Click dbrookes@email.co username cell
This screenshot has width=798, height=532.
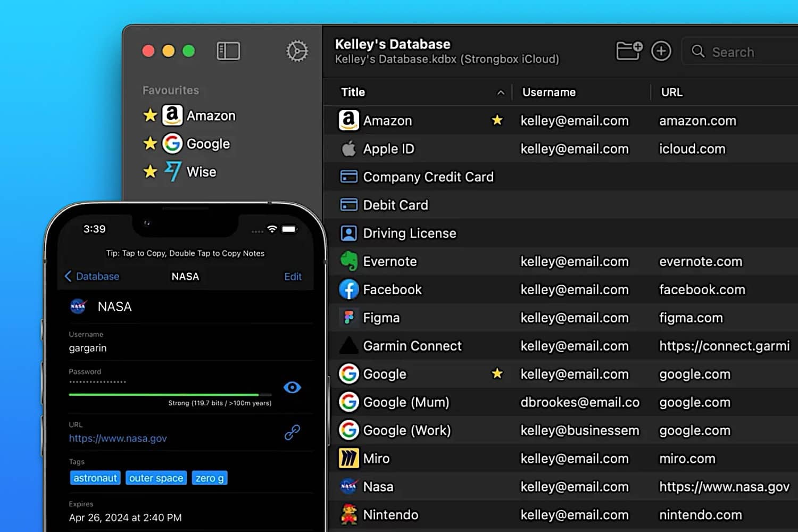(x=580, y=402)
